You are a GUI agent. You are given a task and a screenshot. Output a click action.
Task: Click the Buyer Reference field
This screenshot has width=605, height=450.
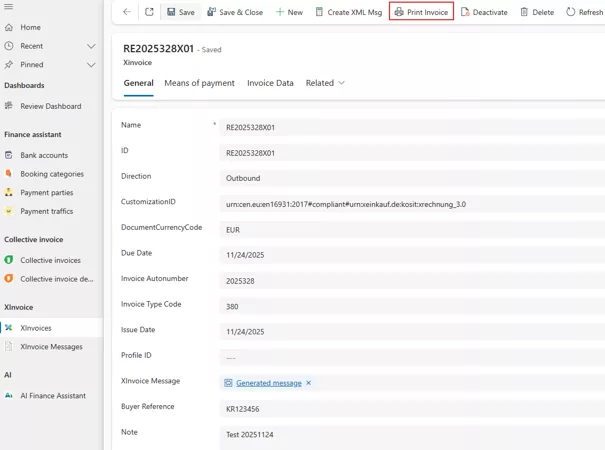tap(412, 409)
